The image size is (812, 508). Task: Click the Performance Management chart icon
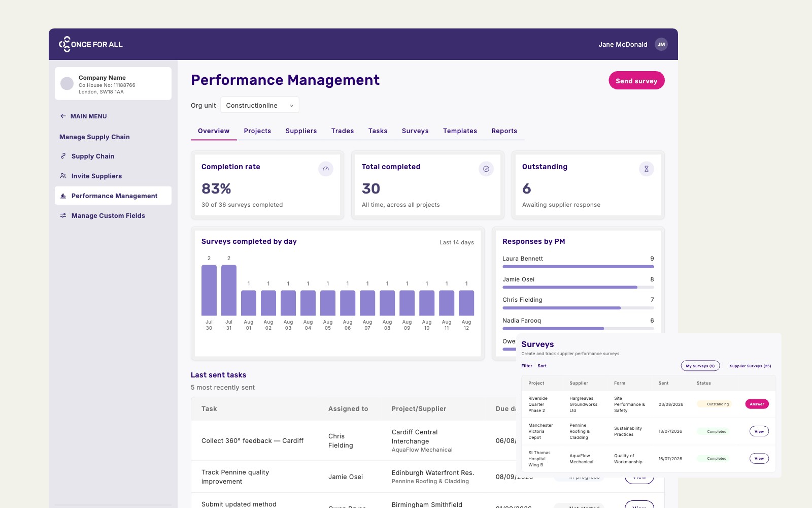(63, 196)
